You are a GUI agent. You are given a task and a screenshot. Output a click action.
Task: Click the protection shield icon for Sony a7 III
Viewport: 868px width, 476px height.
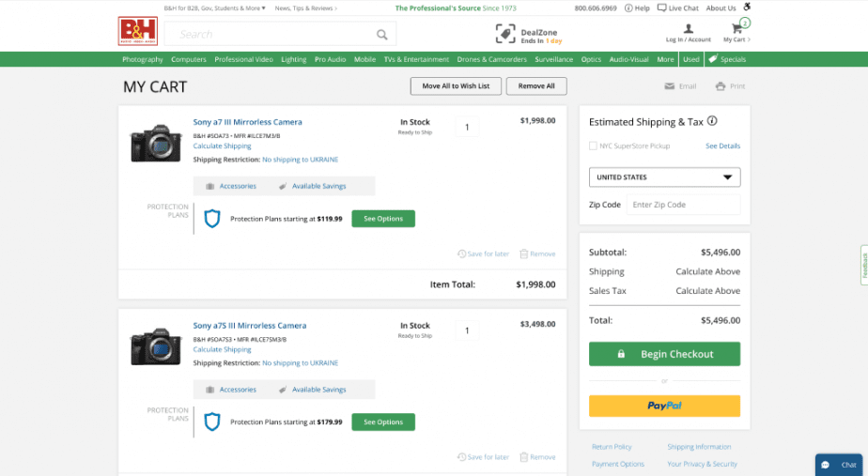coord(212,219)
